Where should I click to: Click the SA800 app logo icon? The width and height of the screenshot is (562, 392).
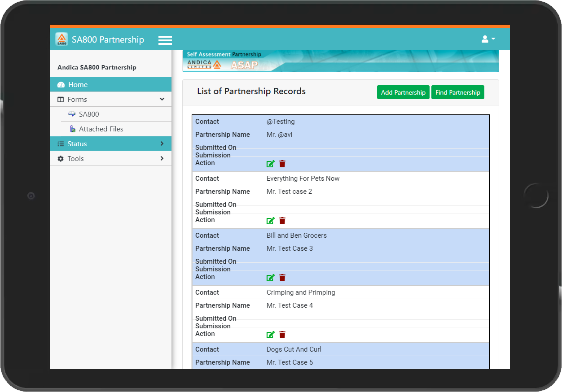[61, 39]
